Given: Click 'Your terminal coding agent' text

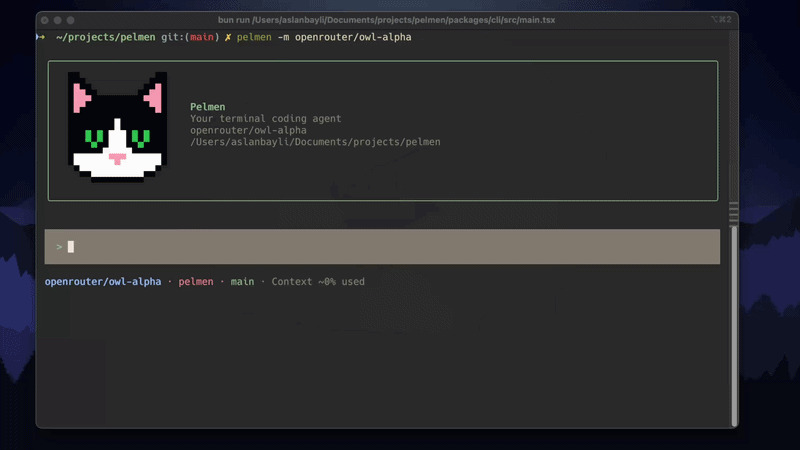Looking at the screenshot, I should (265, 118).
